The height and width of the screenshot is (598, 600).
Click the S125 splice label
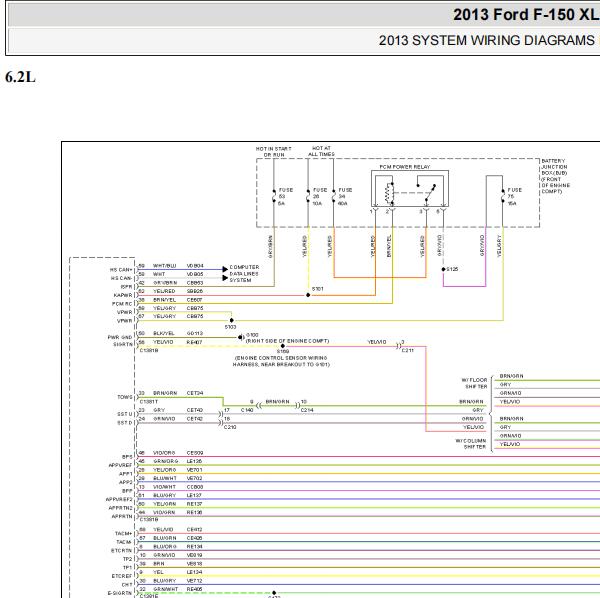[x=452, y=269]
